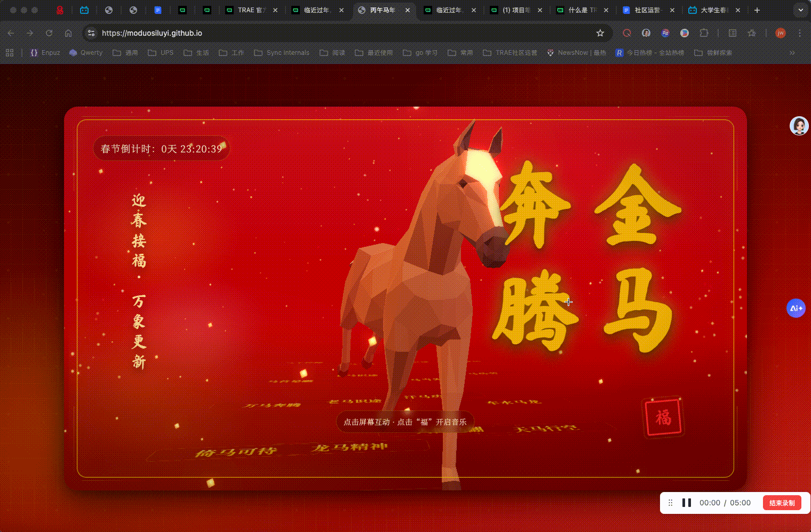The image size is (811, 532).
Task: Open a new tab with plus button
Action: point(757,10)
